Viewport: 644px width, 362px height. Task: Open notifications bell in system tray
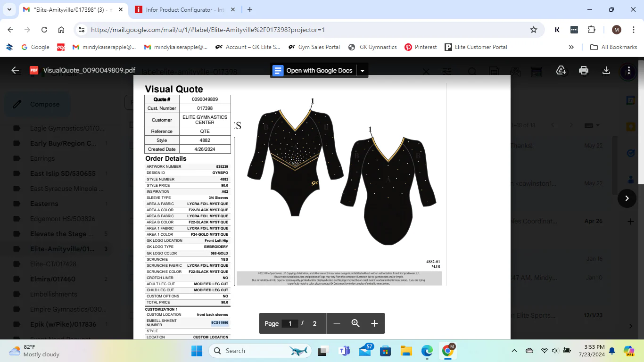click(x=612, y=351)
